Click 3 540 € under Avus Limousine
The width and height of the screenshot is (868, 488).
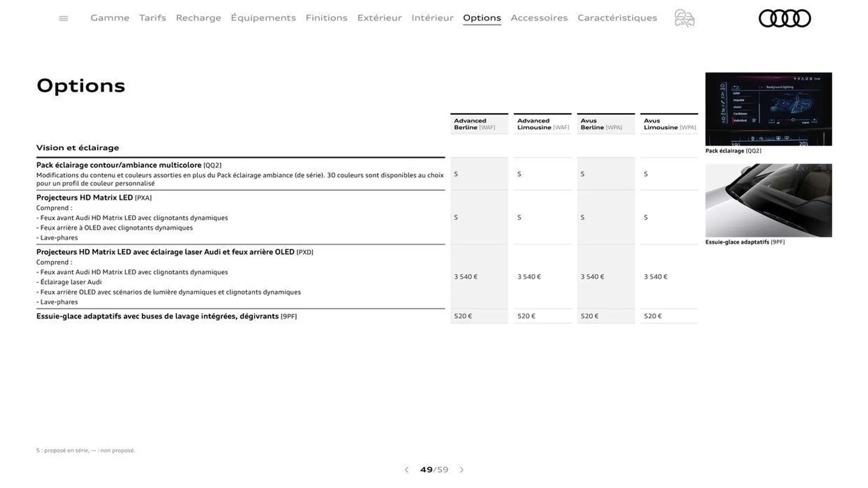click(656, 277)
